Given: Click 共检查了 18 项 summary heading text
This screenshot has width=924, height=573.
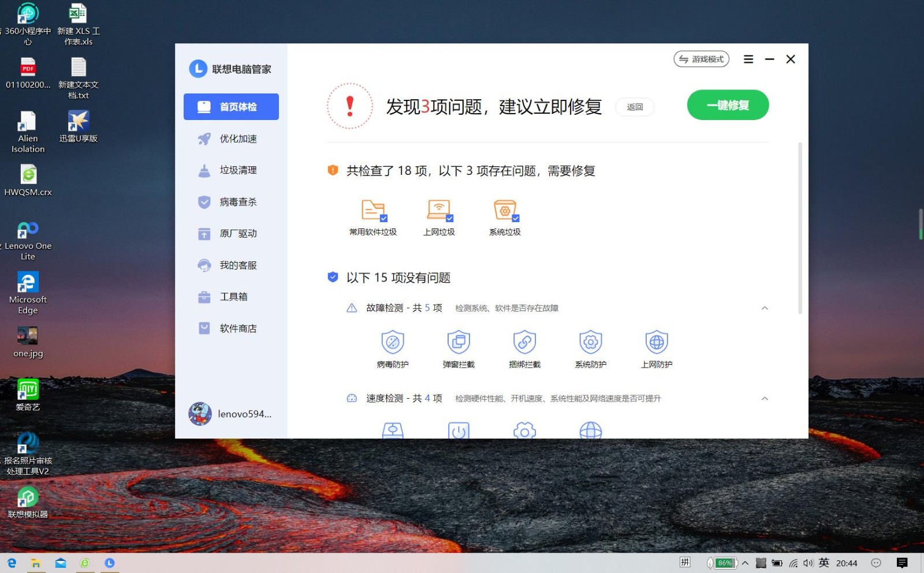Looking at the screenshot, I should tap(471, 171).
